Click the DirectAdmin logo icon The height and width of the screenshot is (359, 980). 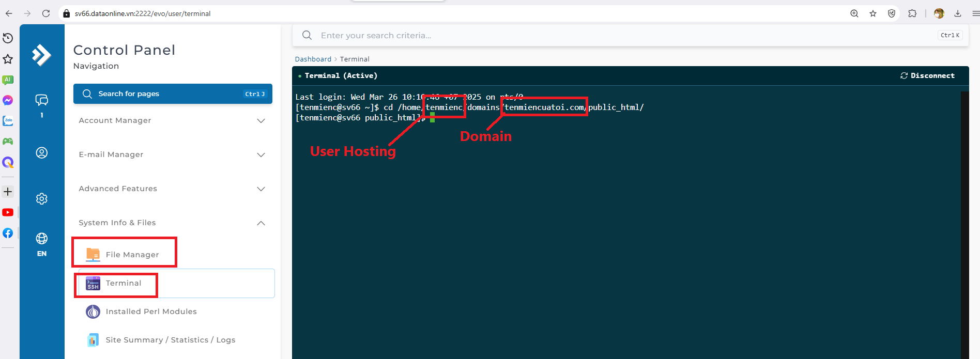[x=41, y=55]
